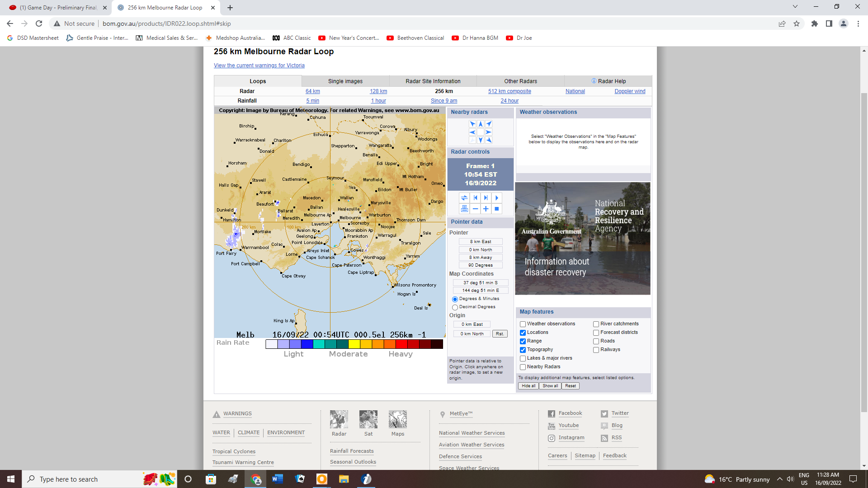
Task: Click the yellow rain rate legend swatch
Action: (x=354, y=344)
